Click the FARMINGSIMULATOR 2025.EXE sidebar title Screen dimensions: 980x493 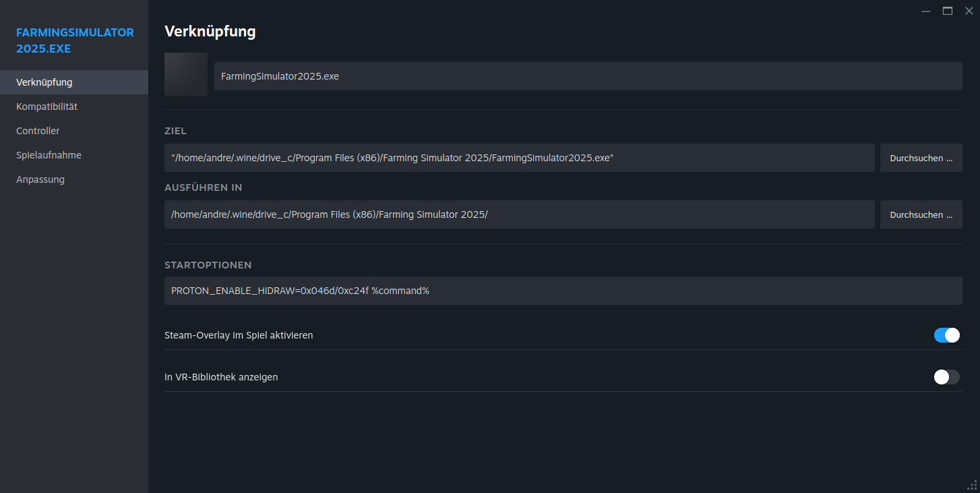pos(75,40)
